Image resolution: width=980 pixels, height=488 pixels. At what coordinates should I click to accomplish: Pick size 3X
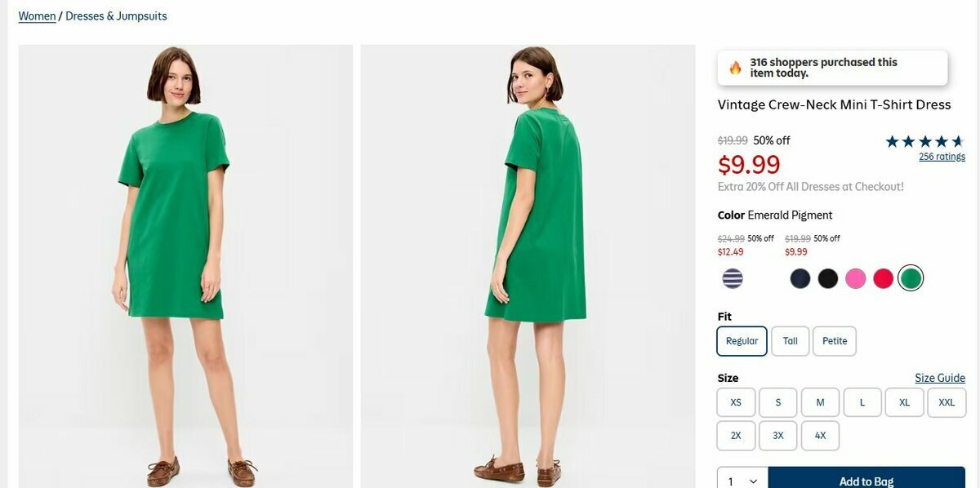pyautogui.click(x=778, y=436)
